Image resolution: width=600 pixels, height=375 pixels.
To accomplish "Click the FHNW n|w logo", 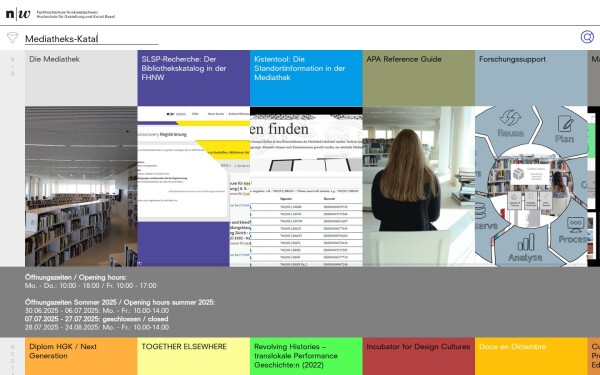I will coord(18,15).
